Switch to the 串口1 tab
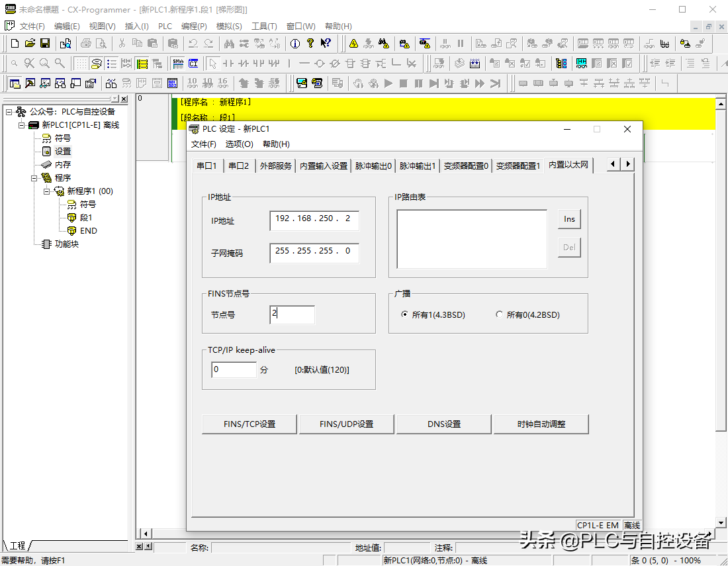 click(x=206, y=165)
